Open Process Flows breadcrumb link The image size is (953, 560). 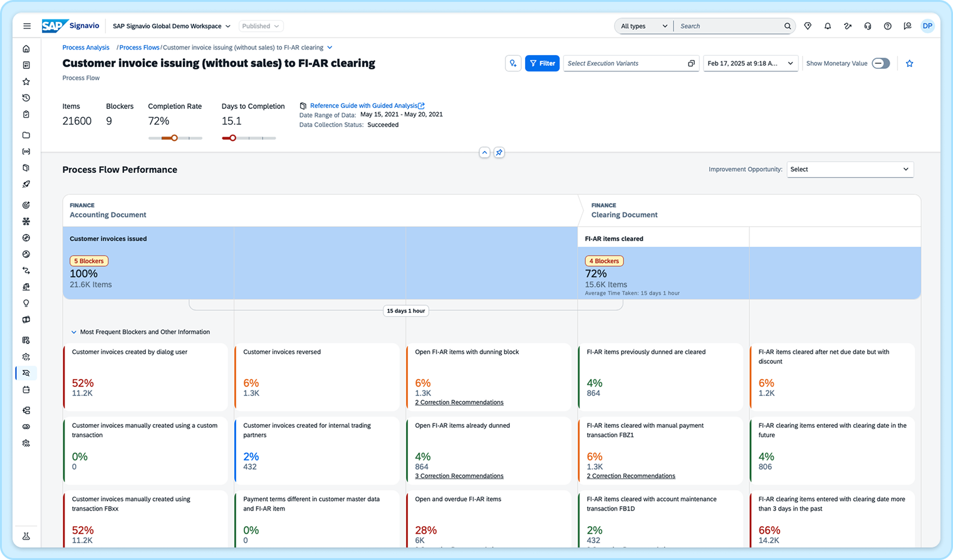(139, 48)
